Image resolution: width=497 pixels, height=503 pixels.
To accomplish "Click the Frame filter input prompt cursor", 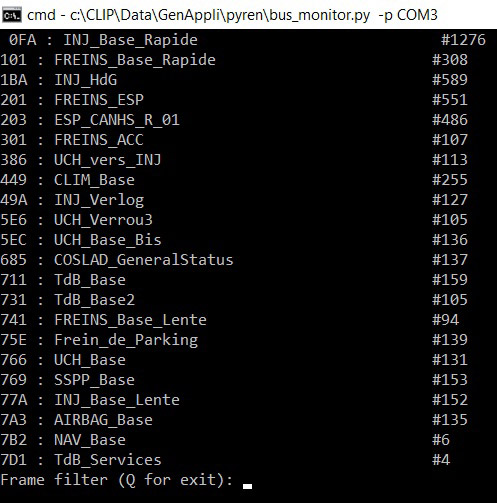I will coord(247,486).
